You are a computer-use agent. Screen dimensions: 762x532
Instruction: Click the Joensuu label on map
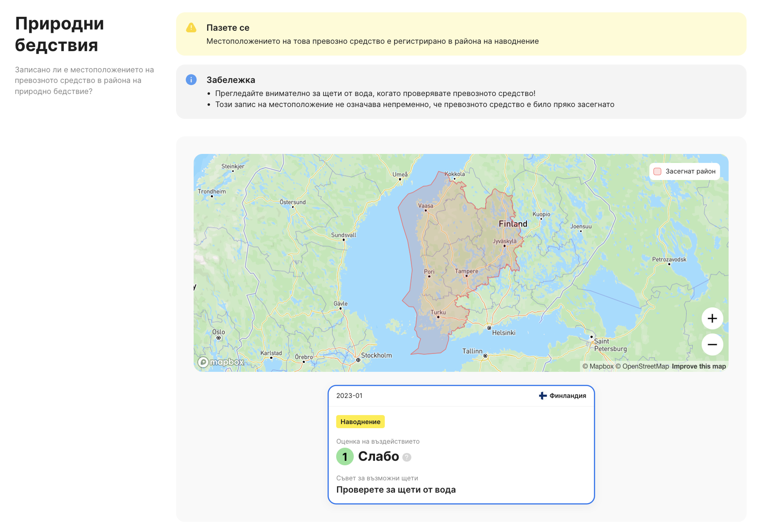[581, 226]
